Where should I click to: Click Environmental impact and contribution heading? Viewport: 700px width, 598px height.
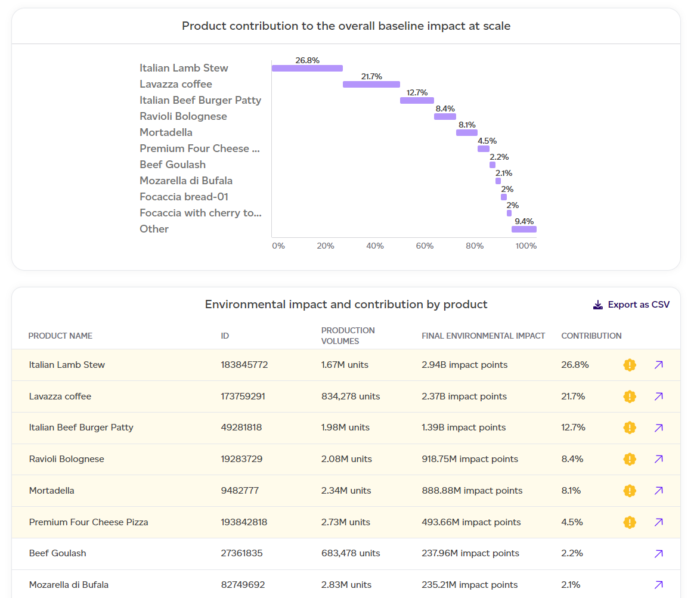pos(346,304)
